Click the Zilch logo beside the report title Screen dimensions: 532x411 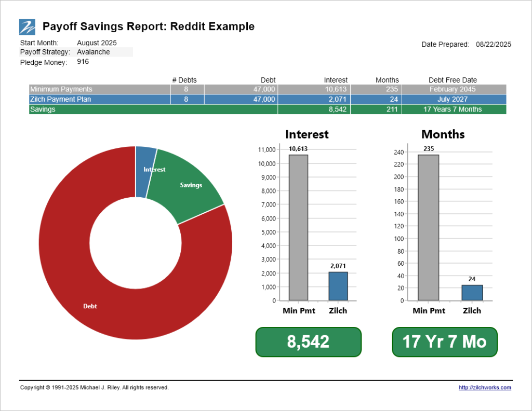tap(28, 26)
